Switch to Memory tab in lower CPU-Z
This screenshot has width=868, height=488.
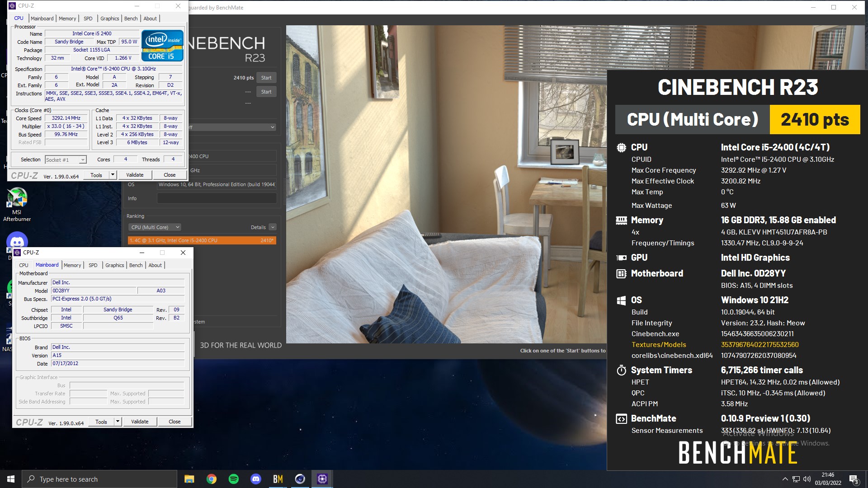click(72, 265)
